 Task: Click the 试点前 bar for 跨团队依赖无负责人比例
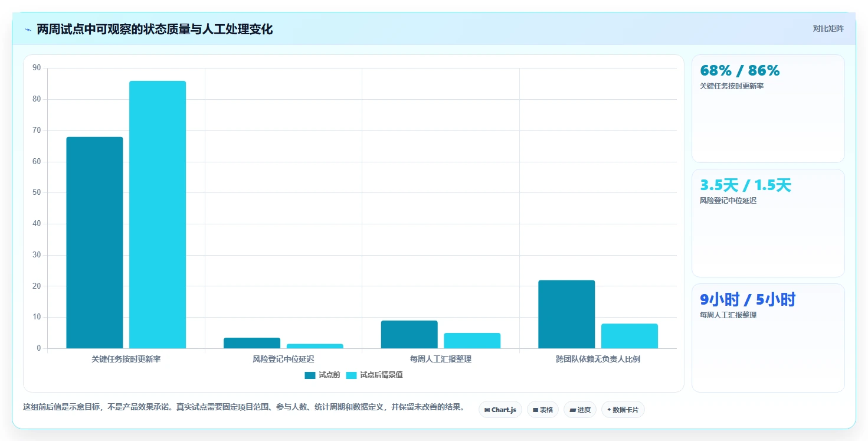tap(566, 314)
